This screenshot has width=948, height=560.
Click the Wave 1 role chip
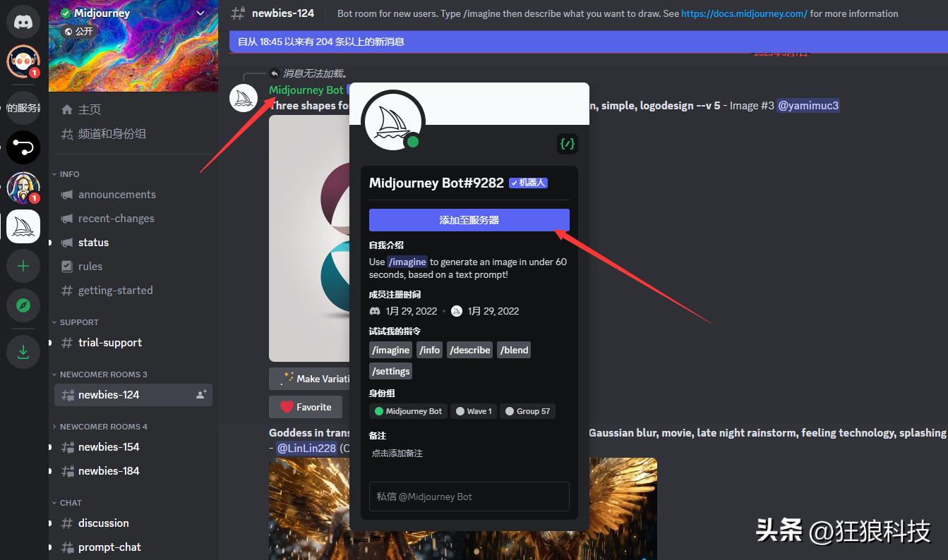[474, 411]
